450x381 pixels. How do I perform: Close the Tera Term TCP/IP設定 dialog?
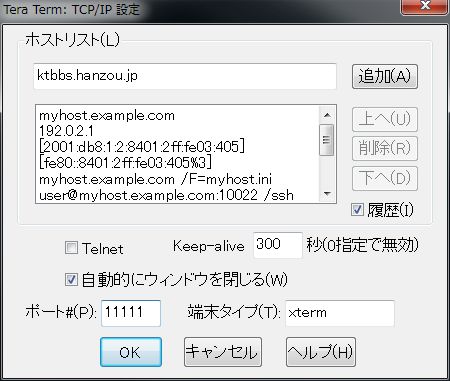point(424,7)
